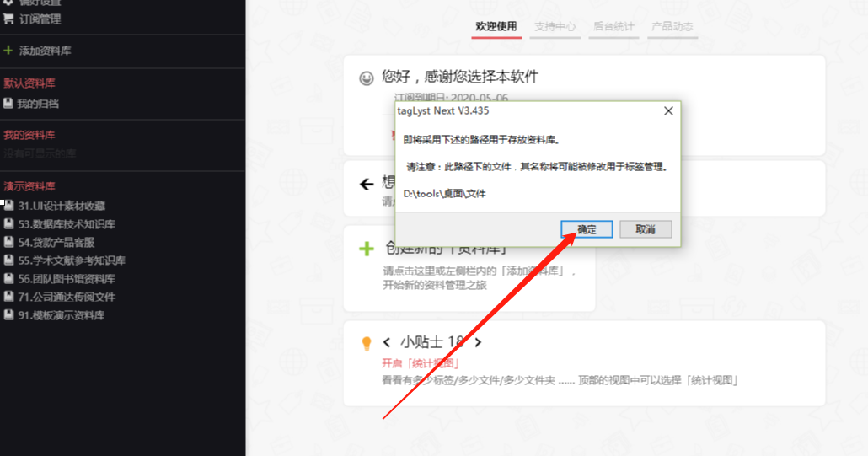Click the shopping cart icon beside 订阅管理
This screenshot has width=868, height=456.
tap(8, 19)
